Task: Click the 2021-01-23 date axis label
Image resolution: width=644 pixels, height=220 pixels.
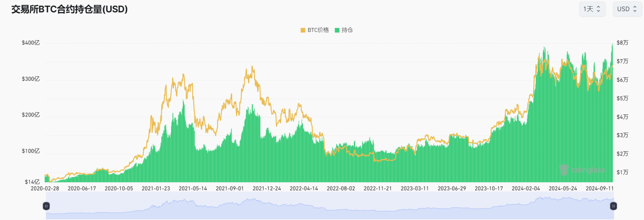Action: 156,188
